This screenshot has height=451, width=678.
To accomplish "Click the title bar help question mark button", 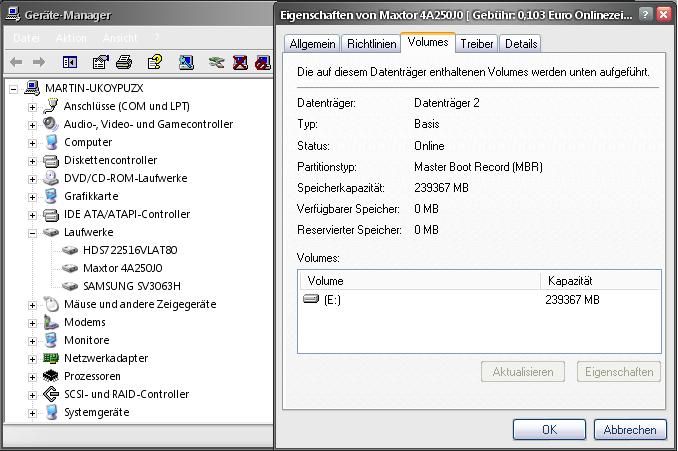I will tap(645, 14).
